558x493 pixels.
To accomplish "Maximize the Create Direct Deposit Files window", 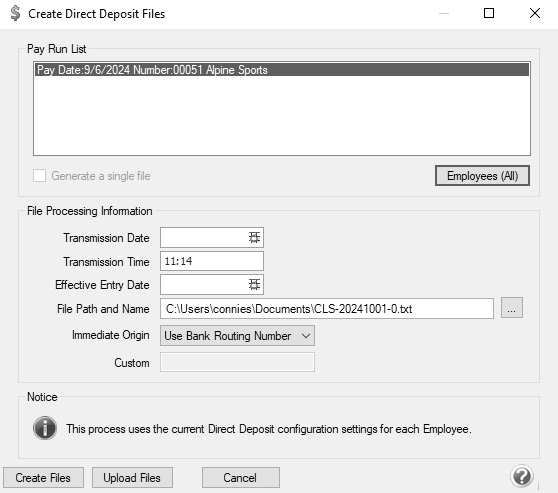I will click(x=489, y=14).
